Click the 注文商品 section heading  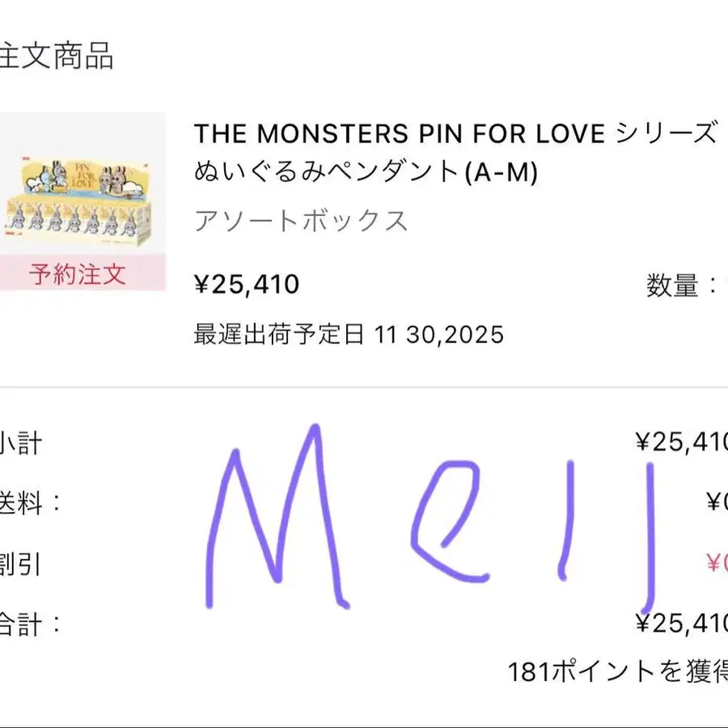[55, 57]
